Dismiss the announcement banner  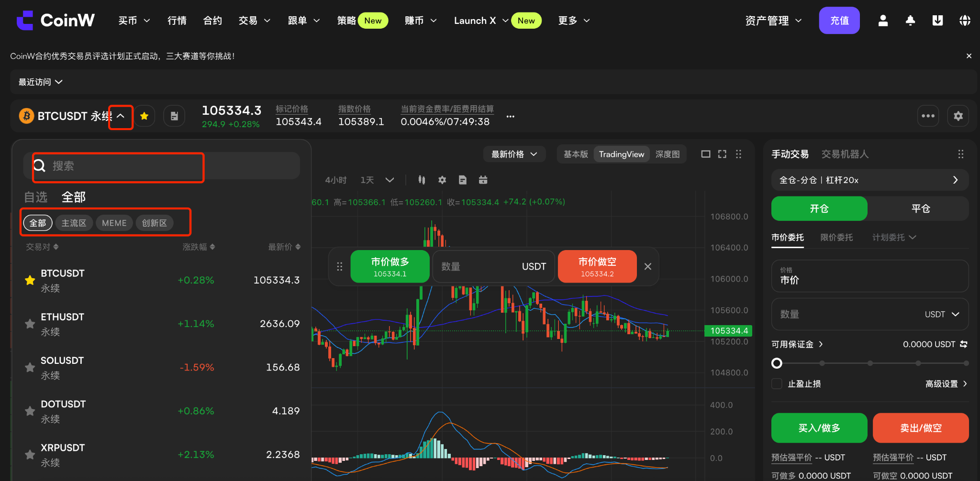click(x=969, y=56)
